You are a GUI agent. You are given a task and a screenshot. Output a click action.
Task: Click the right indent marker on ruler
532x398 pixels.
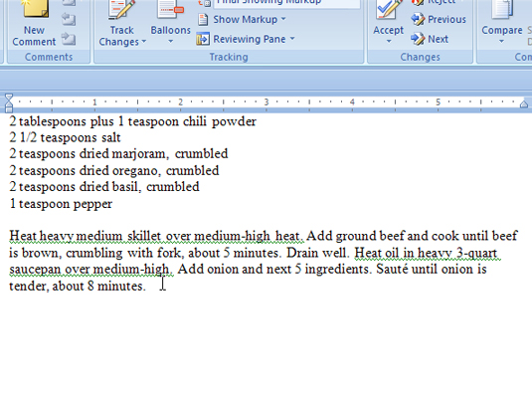(524, 103)
